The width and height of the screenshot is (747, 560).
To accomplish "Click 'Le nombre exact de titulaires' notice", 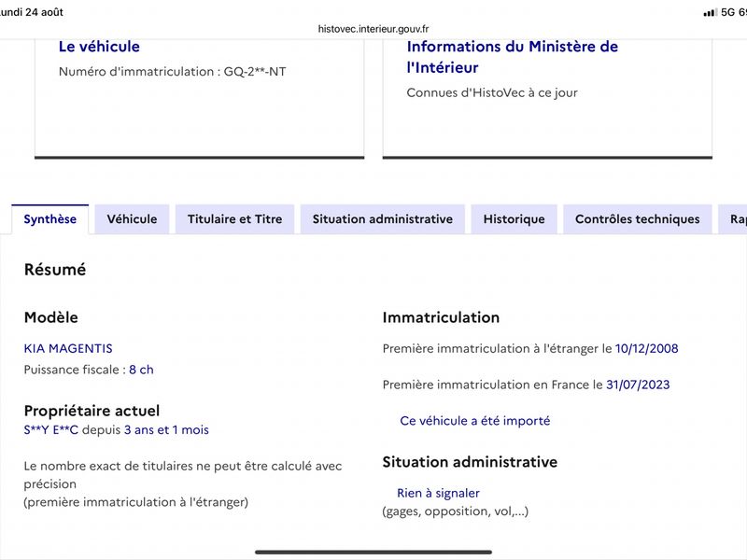I will (x=183, y=475).
